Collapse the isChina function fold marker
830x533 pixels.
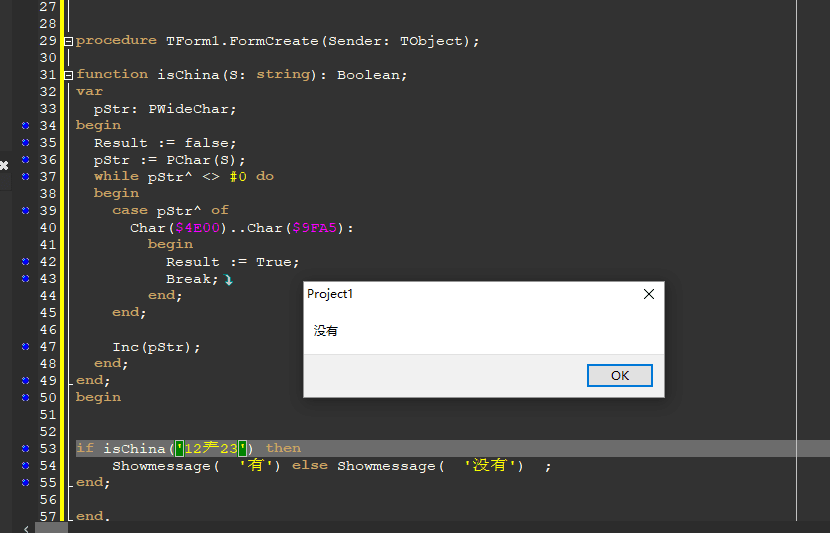[x=68, y=75]
